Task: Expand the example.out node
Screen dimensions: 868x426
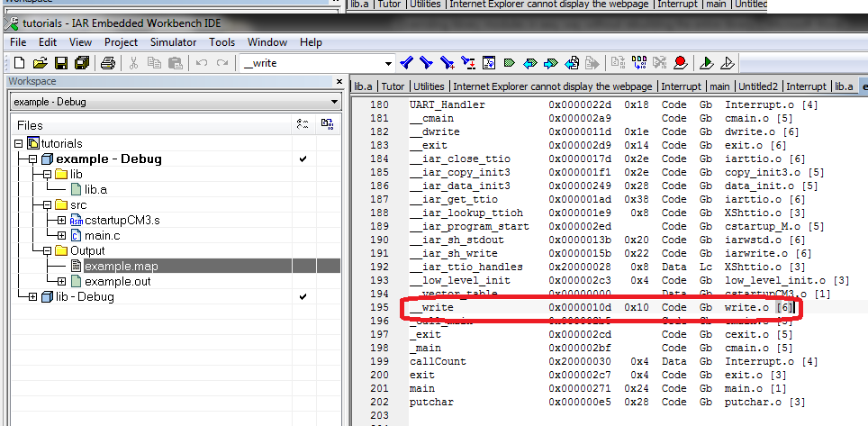Action: [x=61, y=281]
